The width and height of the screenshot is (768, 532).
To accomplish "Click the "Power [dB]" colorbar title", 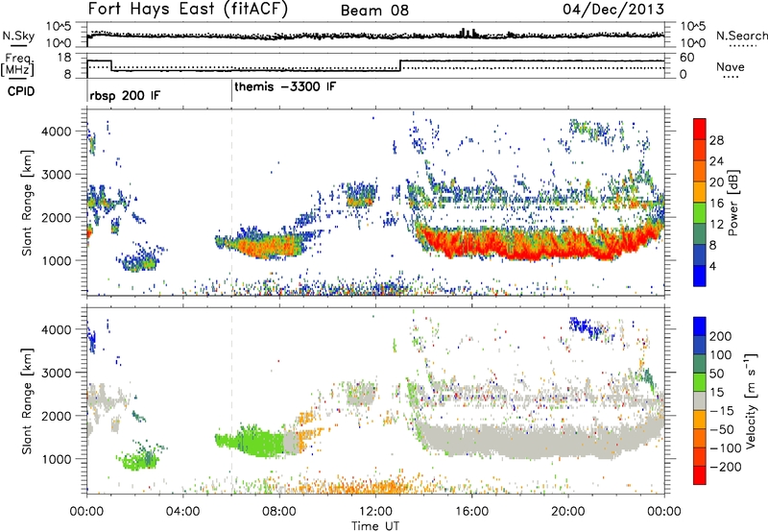I will coord(733,203).
